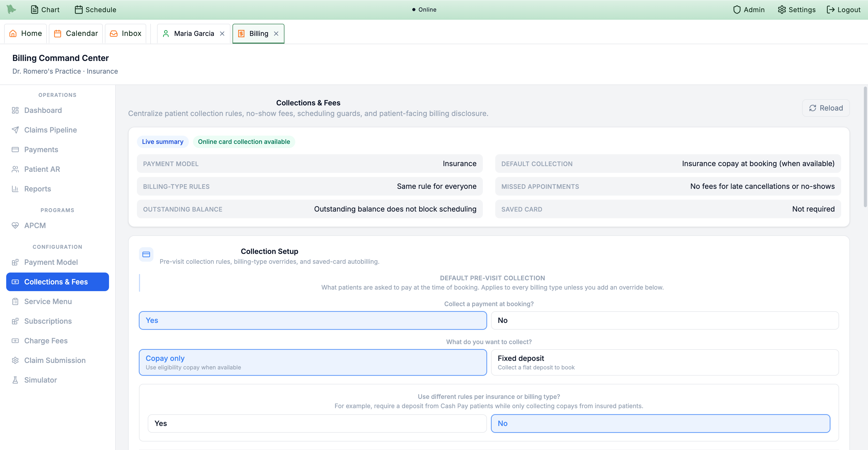Close the Billing tab
This screenshot has width=868, height=450.
coord(276,33)
